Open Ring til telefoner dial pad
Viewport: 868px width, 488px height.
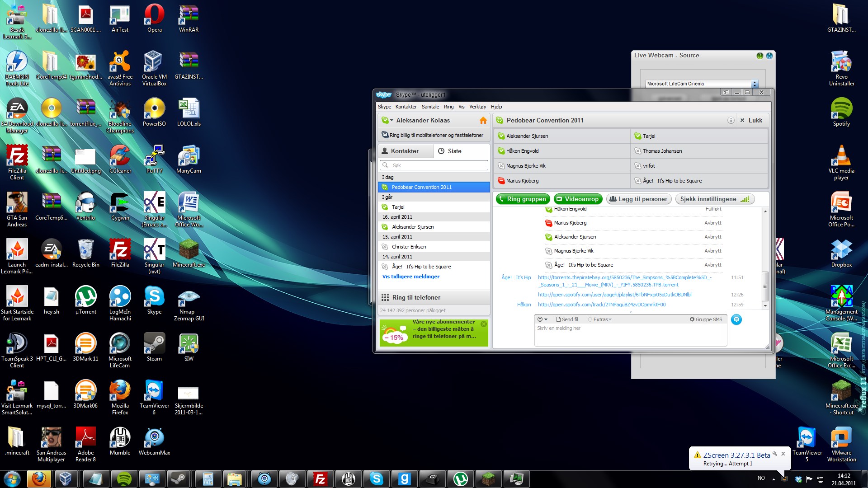pos(434,297)
